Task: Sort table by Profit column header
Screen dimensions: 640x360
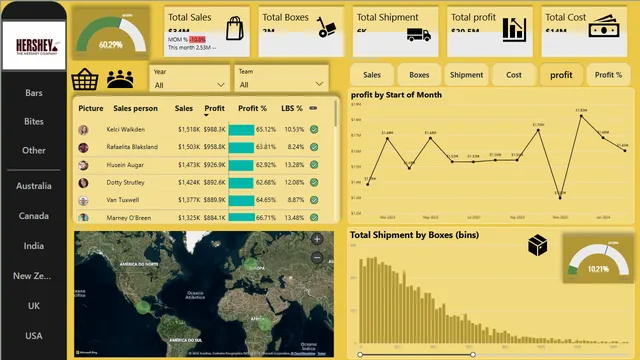Action: (214, 108)
